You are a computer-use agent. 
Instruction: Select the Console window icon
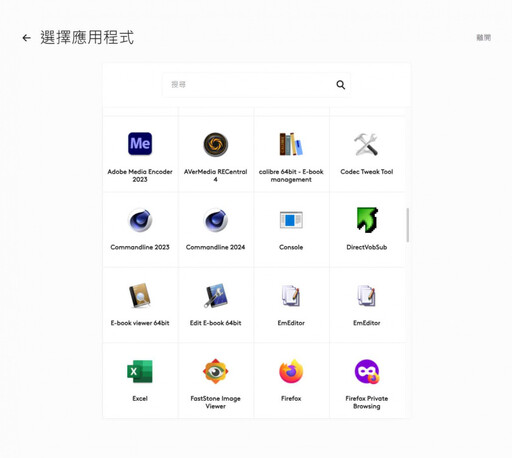[291, 220]
